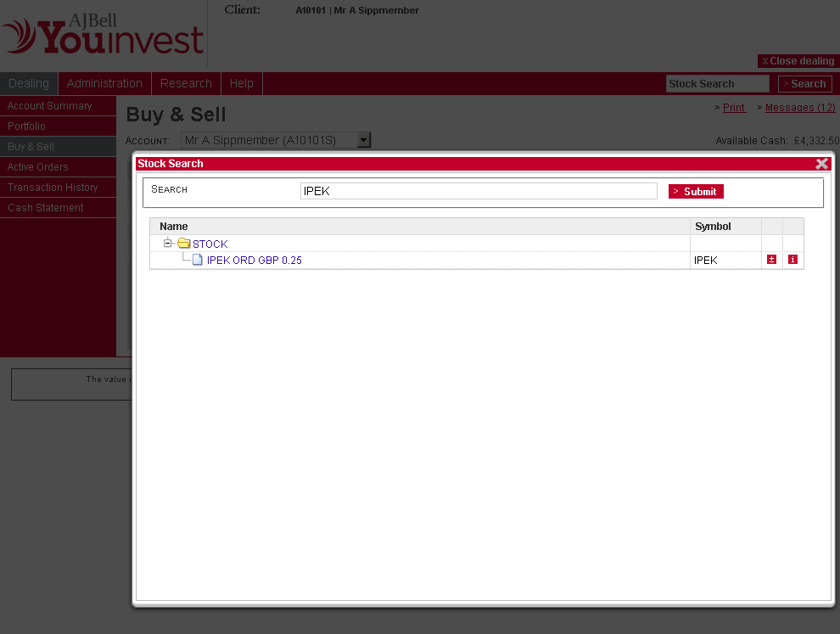Screen dimensions: 840x634
Task: Open the Administration menu
Action: coord(104,83)
